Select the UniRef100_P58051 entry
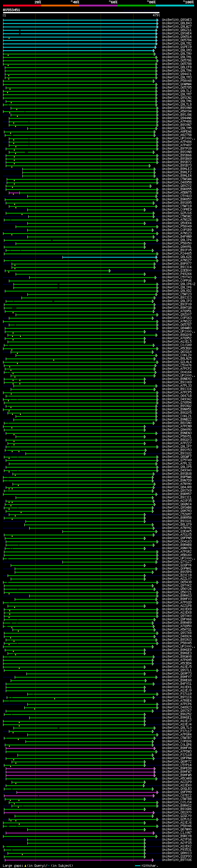The width and height of the screenshot is (197, 868). click(x=177, y=436)
